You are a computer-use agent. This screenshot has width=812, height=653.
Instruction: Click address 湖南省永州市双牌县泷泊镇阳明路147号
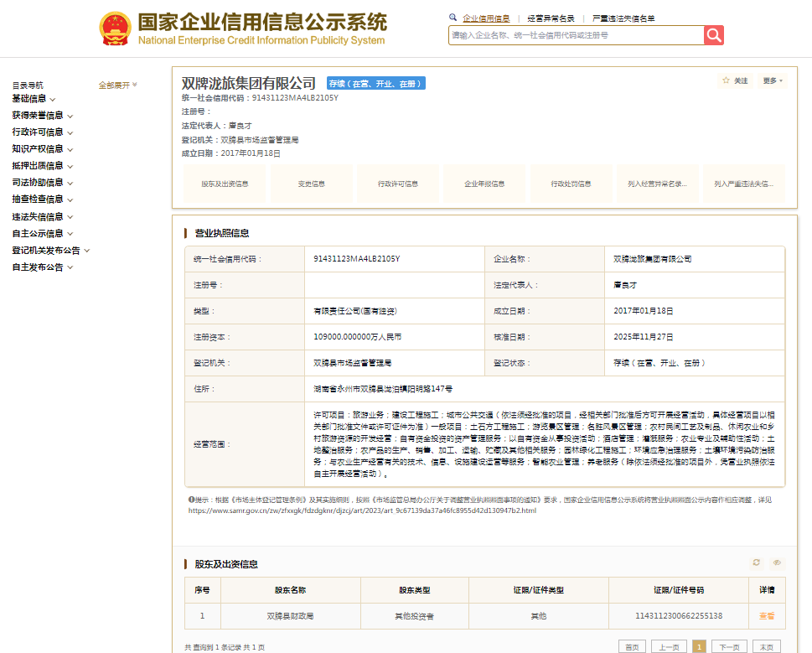[383, 388]
